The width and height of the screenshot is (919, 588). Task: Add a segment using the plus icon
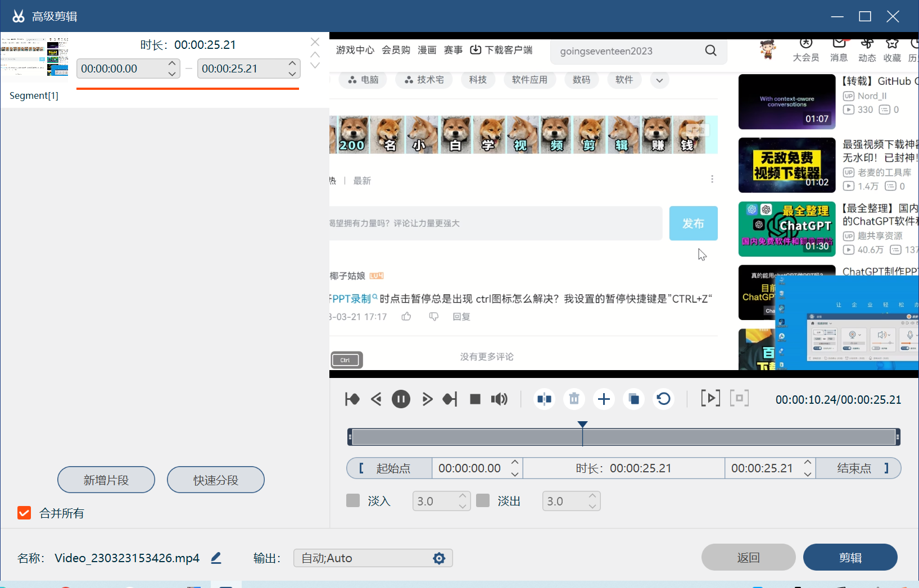(604, 399)
